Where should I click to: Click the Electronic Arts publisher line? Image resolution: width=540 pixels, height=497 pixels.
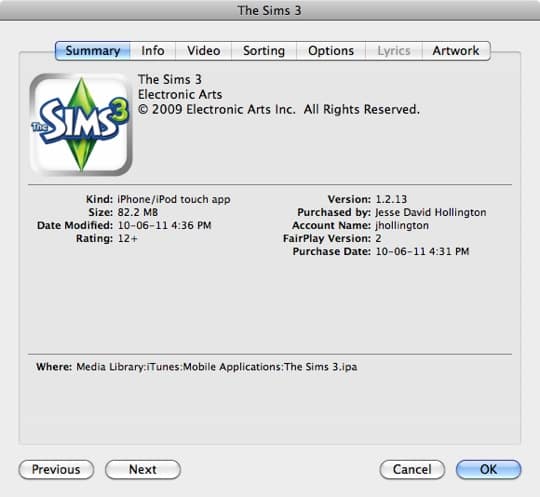click(x=180, y=94)
